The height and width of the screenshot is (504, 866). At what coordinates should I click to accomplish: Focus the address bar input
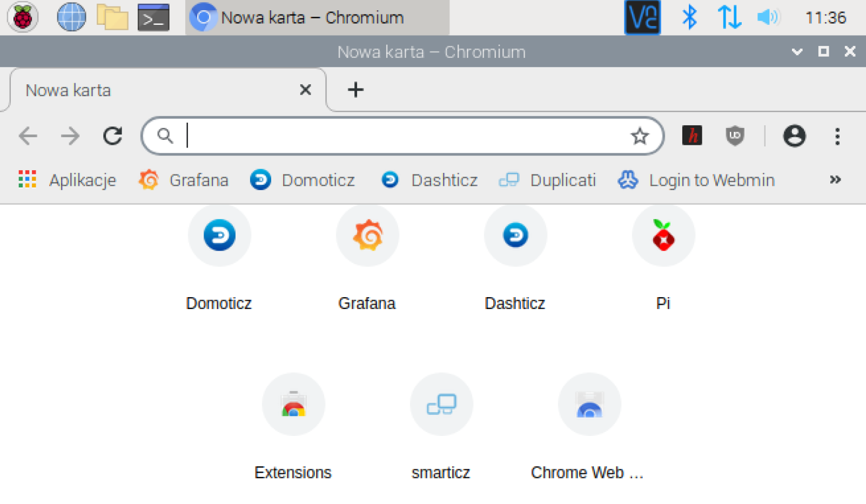point(402,136)
